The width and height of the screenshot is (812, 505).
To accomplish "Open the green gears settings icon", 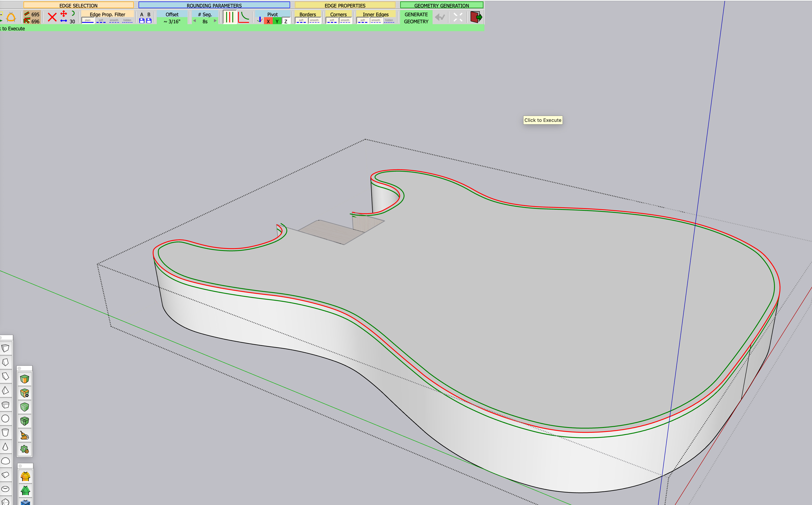I will coord(25,449).
